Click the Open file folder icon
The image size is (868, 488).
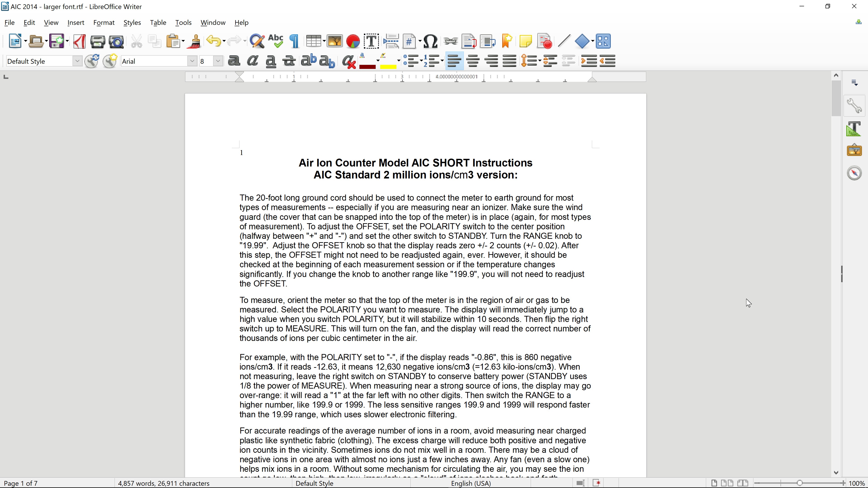[x=36, y=41]
